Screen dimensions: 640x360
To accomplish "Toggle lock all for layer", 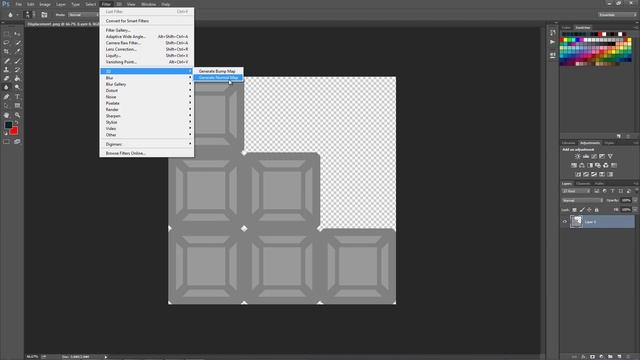I will coord(597,210).
